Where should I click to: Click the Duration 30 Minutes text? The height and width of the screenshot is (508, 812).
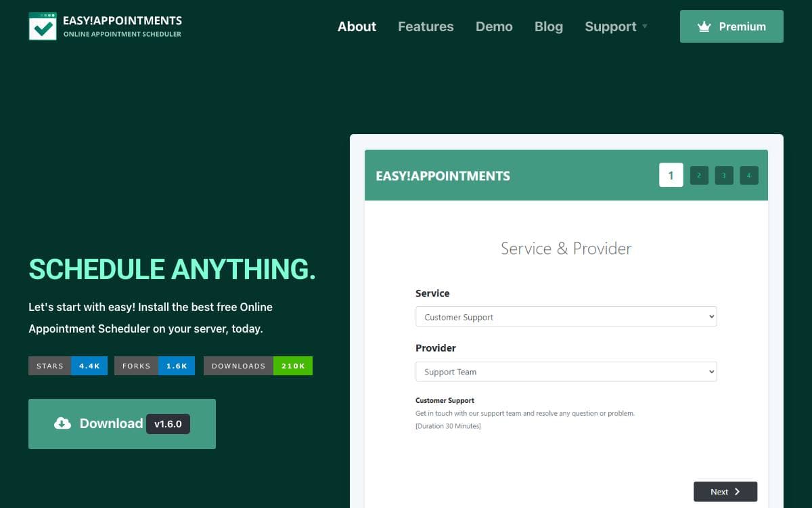tap(448, 426)
